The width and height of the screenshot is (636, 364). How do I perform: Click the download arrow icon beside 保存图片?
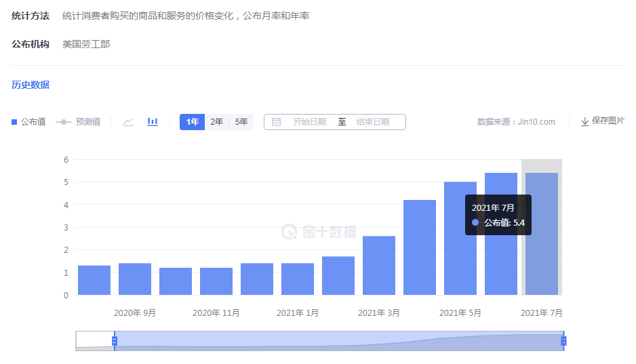click(x=585, y=121)
